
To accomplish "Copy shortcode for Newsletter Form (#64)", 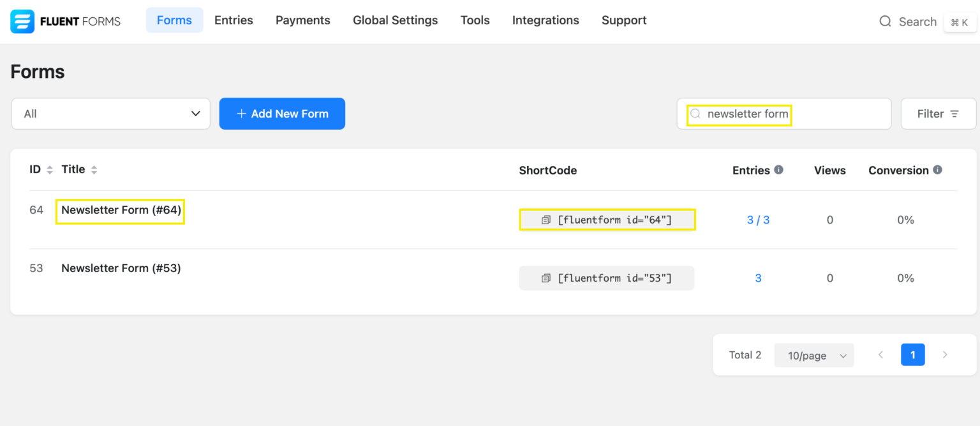I will tap(546, 219).
